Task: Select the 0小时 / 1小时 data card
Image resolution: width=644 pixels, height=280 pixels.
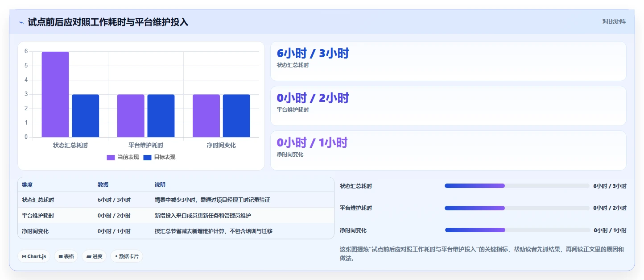Action: click(448, 150)
